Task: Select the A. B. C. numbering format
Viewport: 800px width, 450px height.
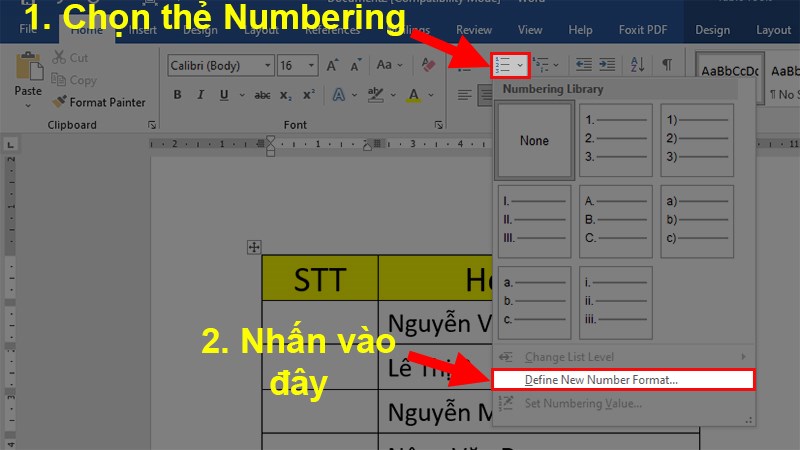Action: tap(616, 220)
